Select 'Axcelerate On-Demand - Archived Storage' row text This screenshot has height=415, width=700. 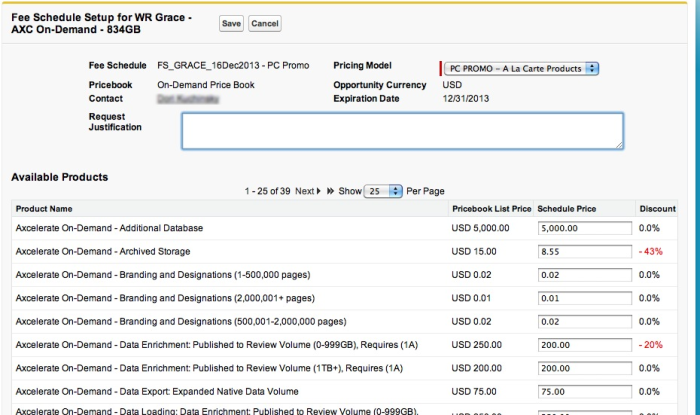[103, 251]
